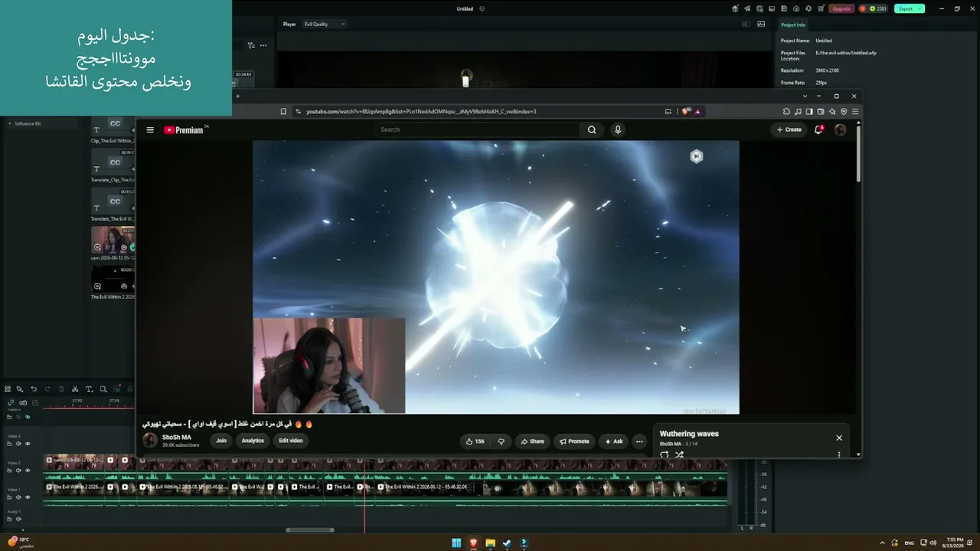
Task: Mute the Audio 1 track
Action: [19, 520]
